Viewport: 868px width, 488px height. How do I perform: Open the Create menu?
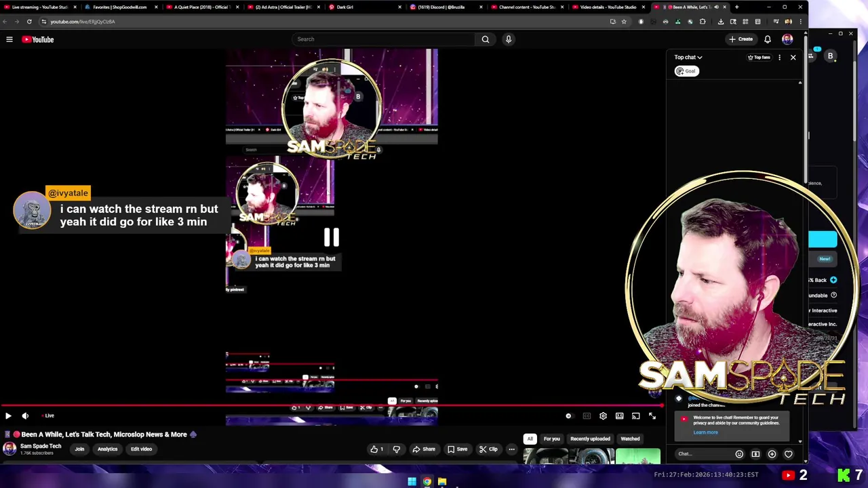click(741, 39)
